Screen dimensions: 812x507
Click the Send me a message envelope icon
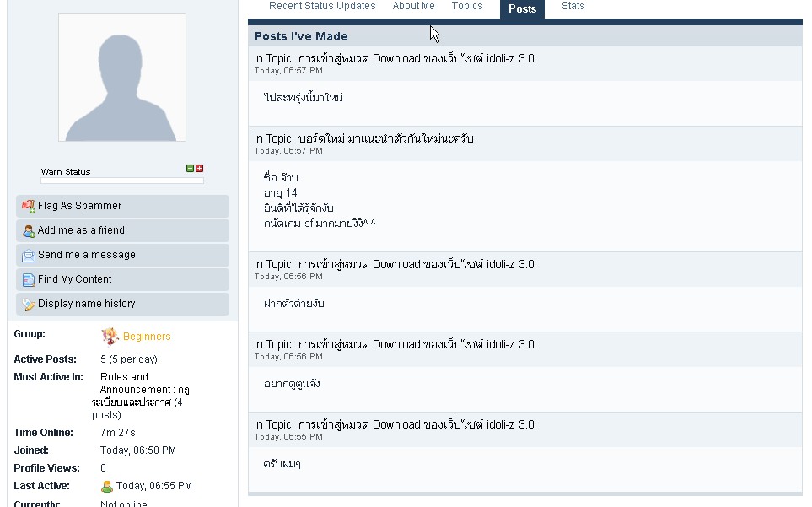[x=29, y=255]
